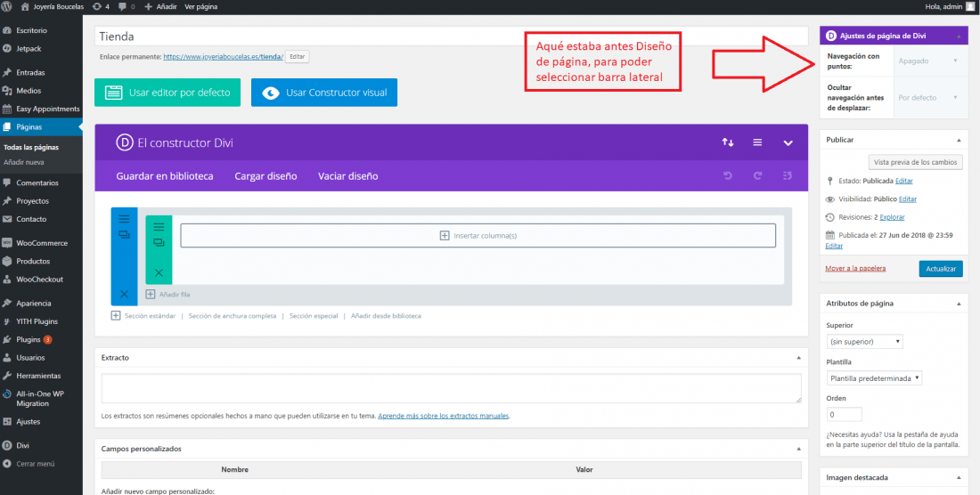Image resolution: width=980 pixels, height=495 pixels.
Task: Click Vaciar diseño
Action: pyautogui.click(x=348, y=176)
